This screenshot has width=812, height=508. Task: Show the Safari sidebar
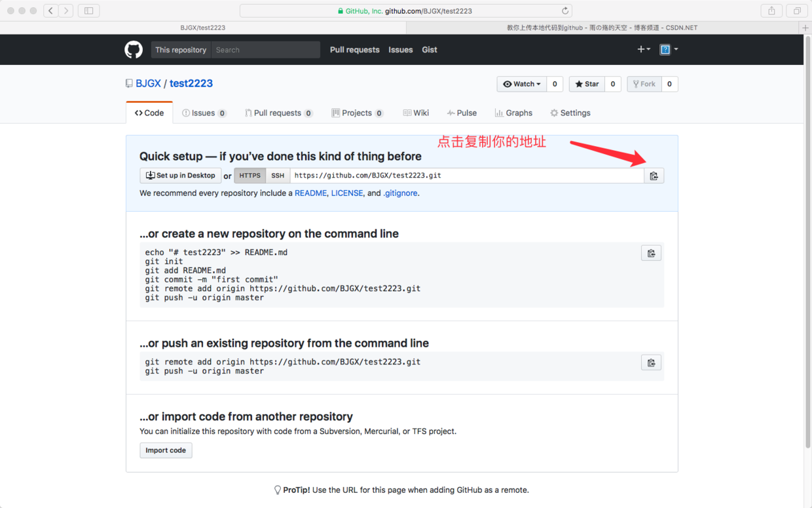click(x=88, y=10)
